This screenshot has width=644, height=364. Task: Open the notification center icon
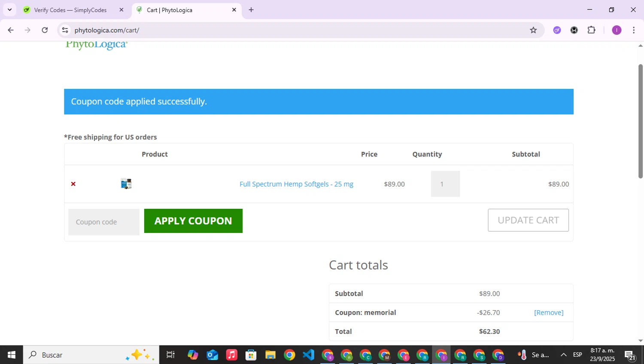coord(630,355)
